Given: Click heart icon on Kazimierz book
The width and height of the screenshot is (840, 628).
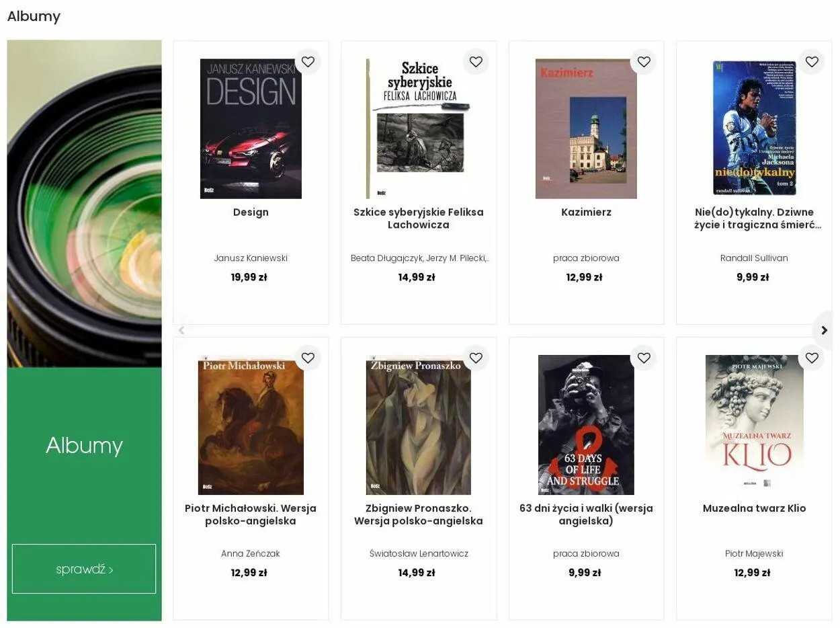Looking at the screenshot, I should click(644, 62).
